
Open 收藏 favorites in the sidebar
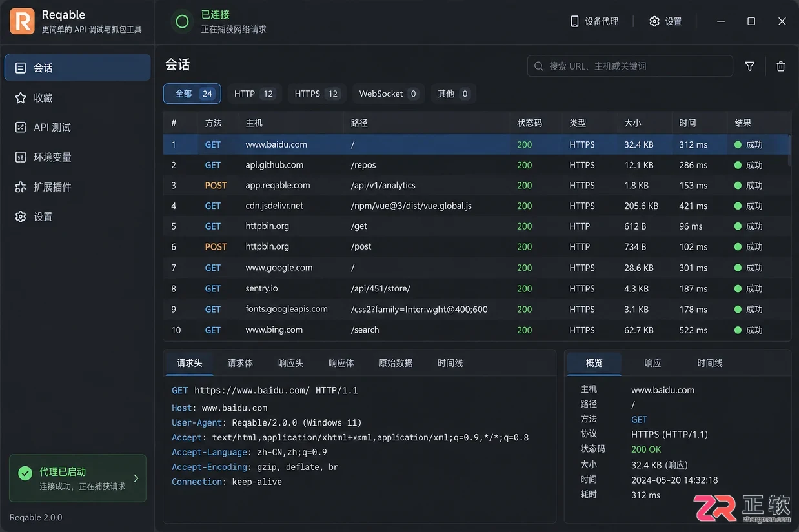tap(77, 97)
